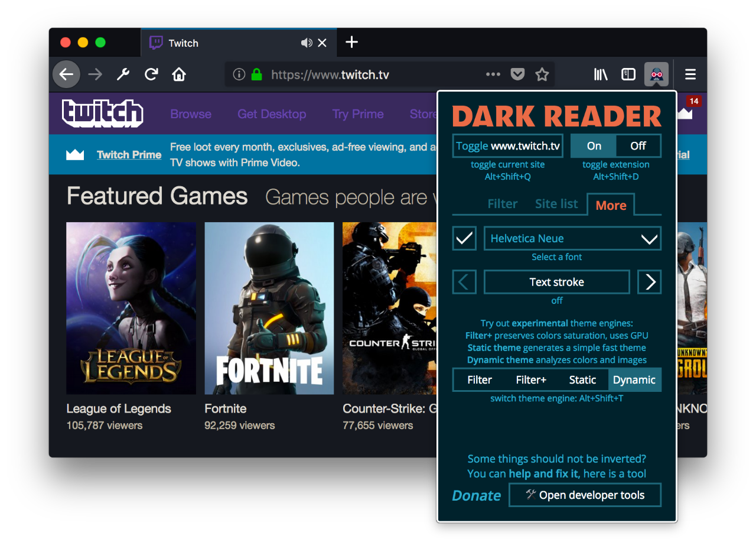Reload the page with the refresh icon
This screenshot has width=756, height=542.
coord(151,74)
